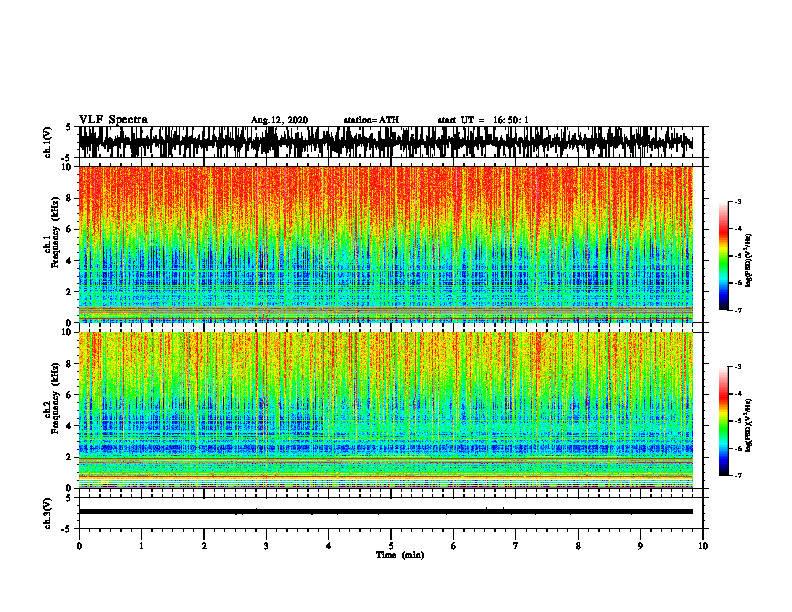Click time-axis tick label "4"
The height and width of the screenshot is (612, 792).
pyautogui.click(x=329, y=546)
